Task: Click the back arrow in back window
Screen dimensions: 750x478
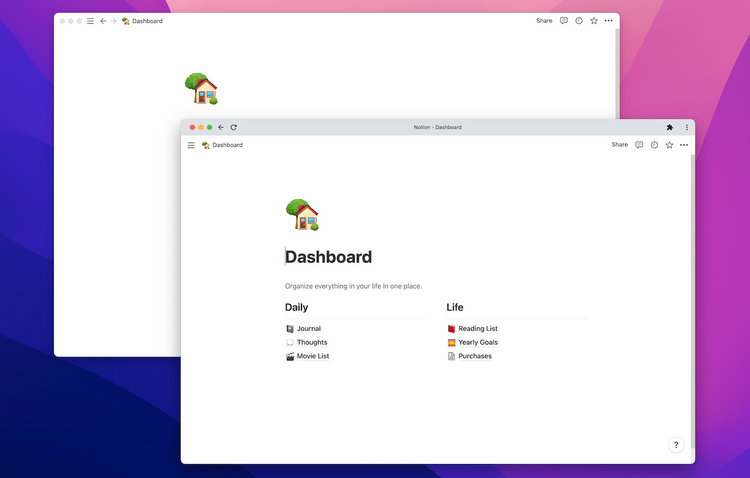Action: [103, 21]
